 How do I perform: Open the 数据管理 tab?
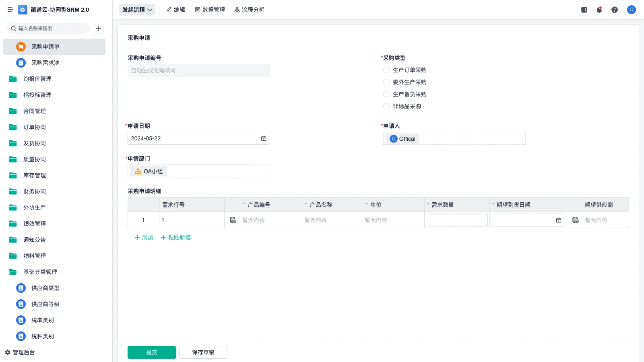210,10
